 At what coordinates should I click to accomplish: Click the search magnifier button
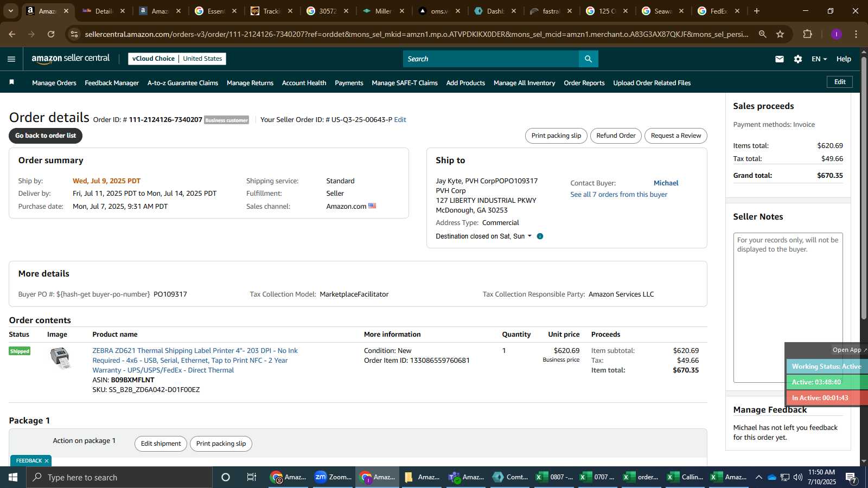[588, 59]
